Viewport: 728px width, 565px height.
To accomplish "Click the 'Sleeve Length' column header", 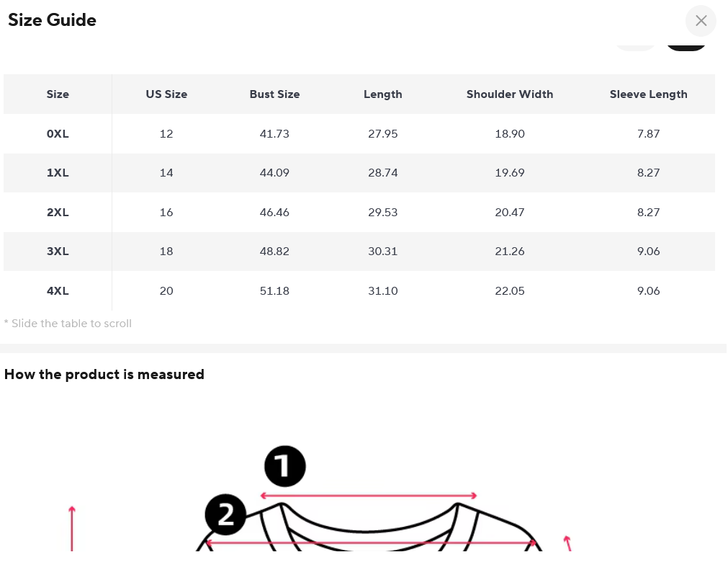I will pyautogui.click(x=648, y=94).
